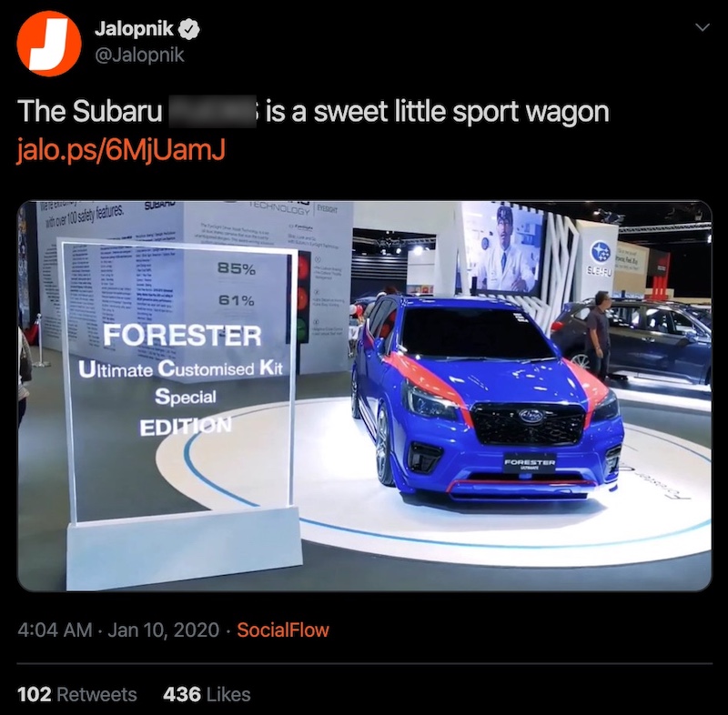This screenshot has height=715, width=728.
Task: Click the 85% figure on display board
Action: (x=237, y=268)
